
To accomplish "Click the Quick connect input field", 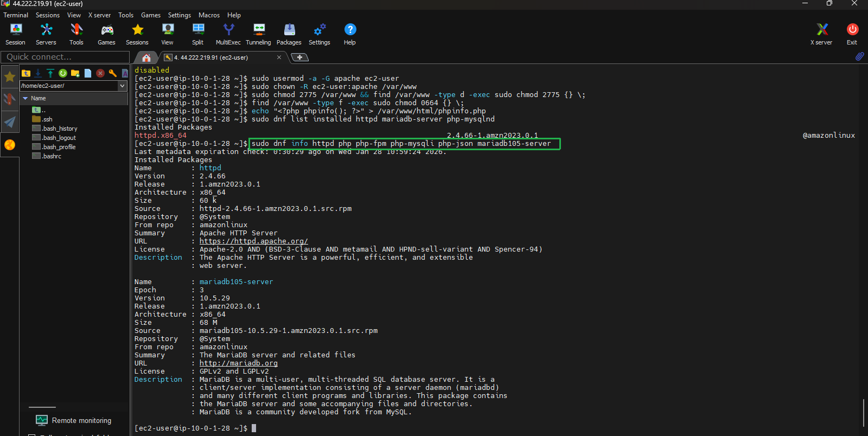I will pyautogui.click(x=65, y=57).
